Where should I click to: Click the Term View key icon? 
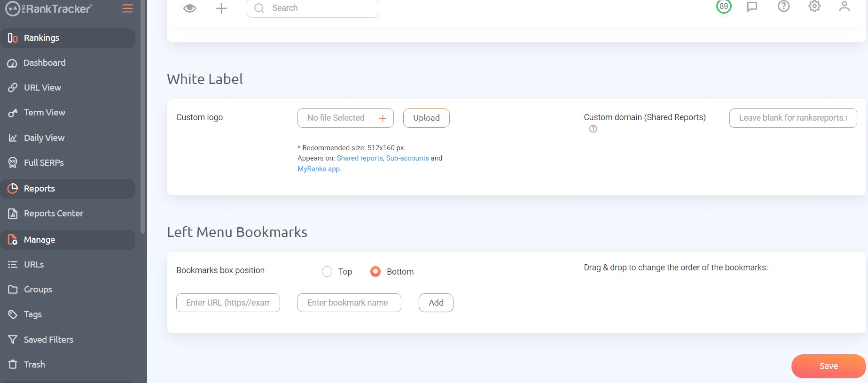[x=13, y=113]
